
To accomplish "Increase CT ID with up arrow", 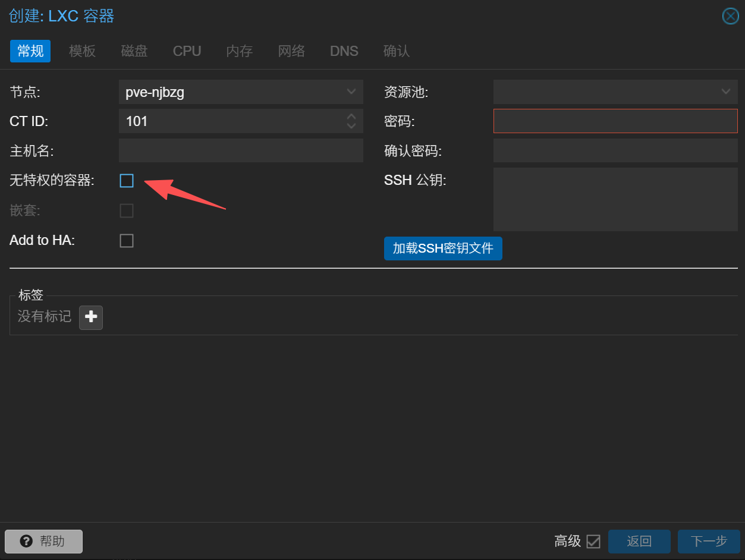I will pyautogui.click(x=351, y=117).
